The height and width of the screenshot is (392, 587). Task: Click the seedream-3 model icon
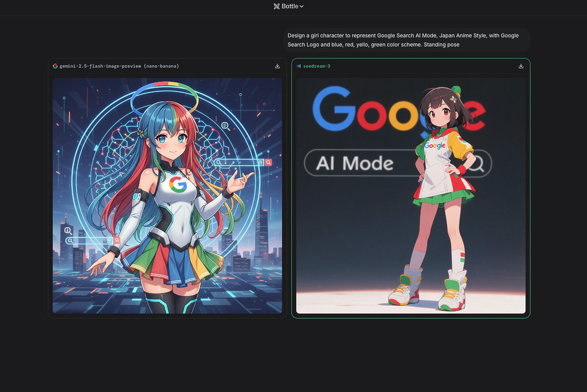pyautogui.click(x=299, y=66)
